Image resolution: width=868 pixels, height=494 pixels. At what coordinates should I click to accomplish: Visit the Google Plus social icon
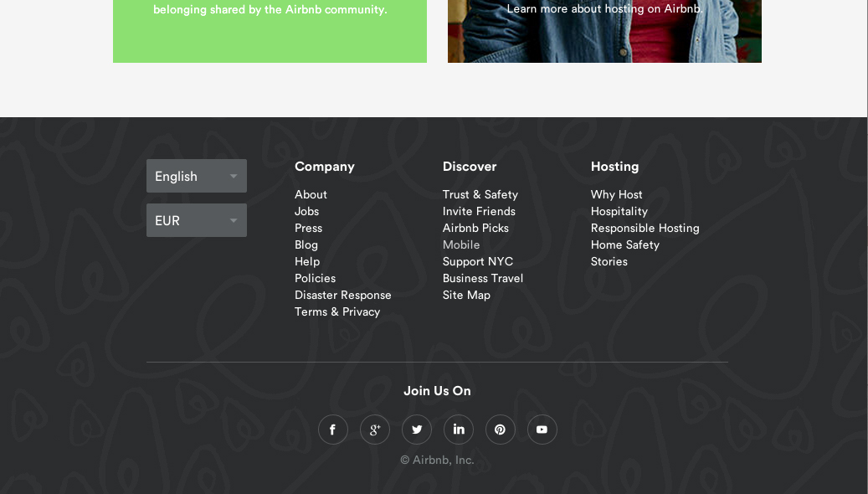[x=375, y=430]
